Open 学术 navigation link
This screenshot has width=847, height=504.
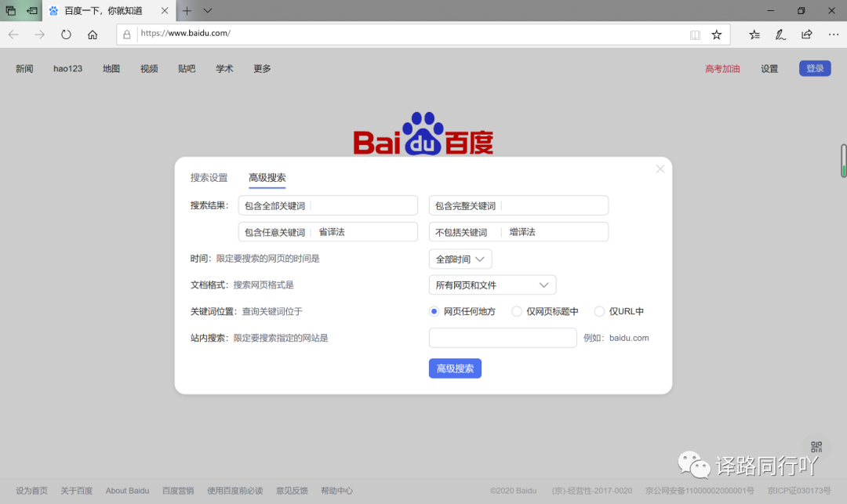point(224,68)
